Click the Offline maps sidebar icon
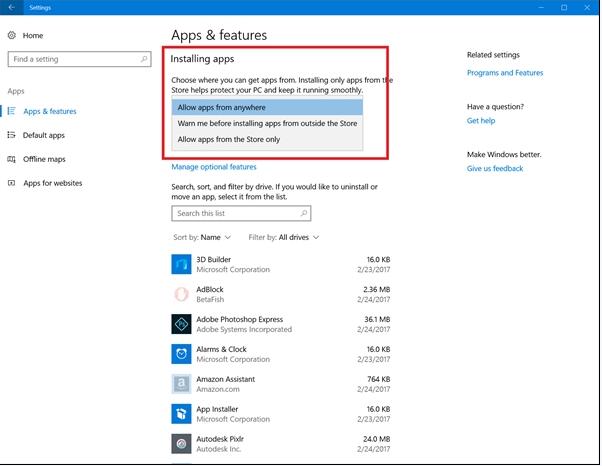 [12, 159]
